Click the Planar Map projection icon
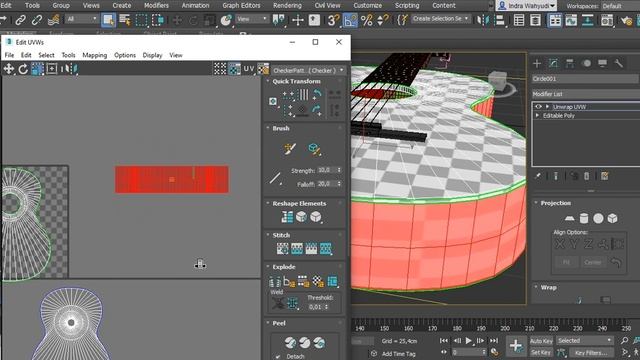 coord(569,218)
